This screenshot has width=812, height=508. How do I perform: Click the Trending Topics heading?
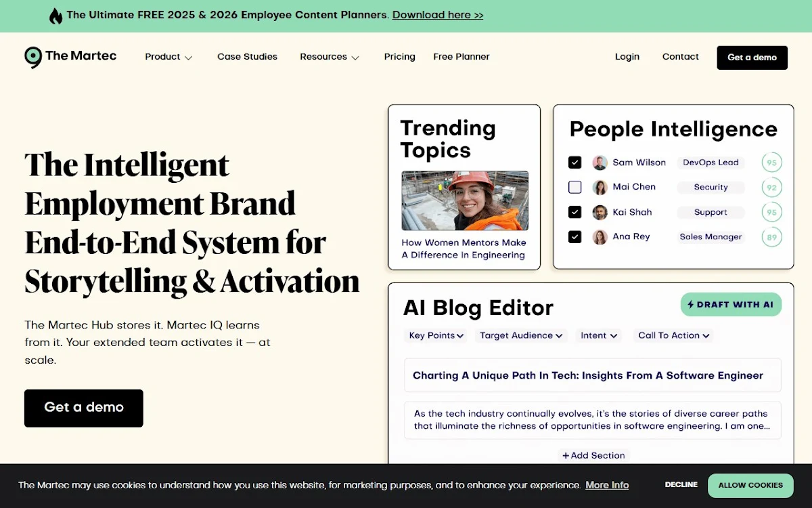point(448,139)
